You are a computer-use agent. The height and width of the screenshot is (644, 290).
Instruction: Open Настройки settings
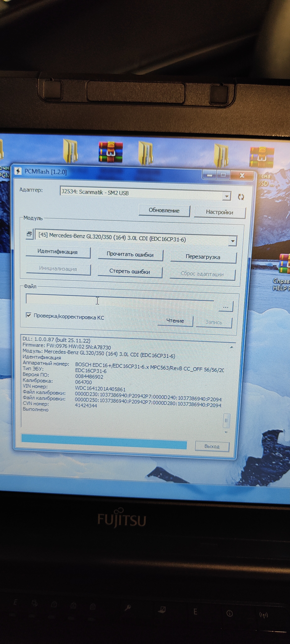219,212
